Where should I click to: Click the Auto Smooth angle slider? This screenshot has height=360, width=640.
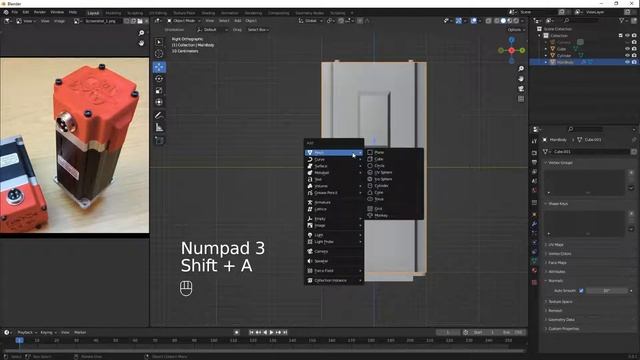[x=607, y=291]
